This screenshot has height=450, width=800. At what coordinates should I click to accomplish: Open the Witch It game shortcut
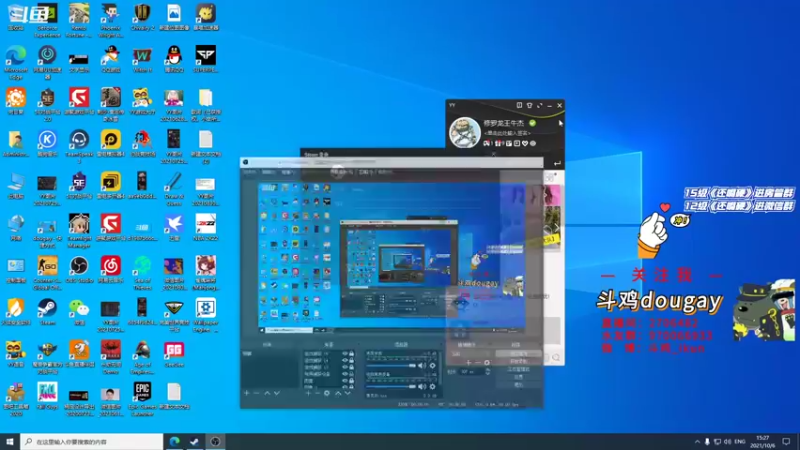point(142,59)
